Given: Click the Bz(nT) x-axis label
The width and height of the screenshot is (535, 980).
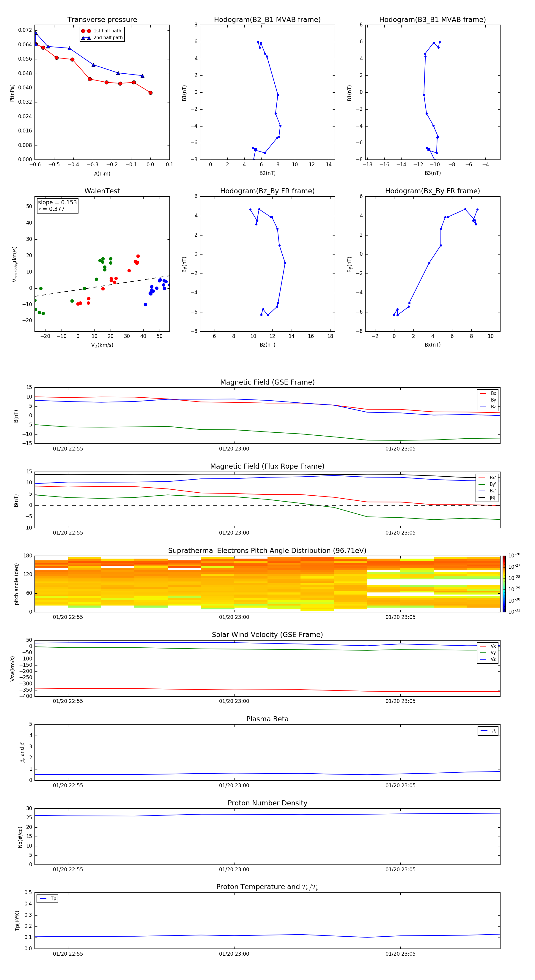Looking at the screenshot, I should pos(267,345).
